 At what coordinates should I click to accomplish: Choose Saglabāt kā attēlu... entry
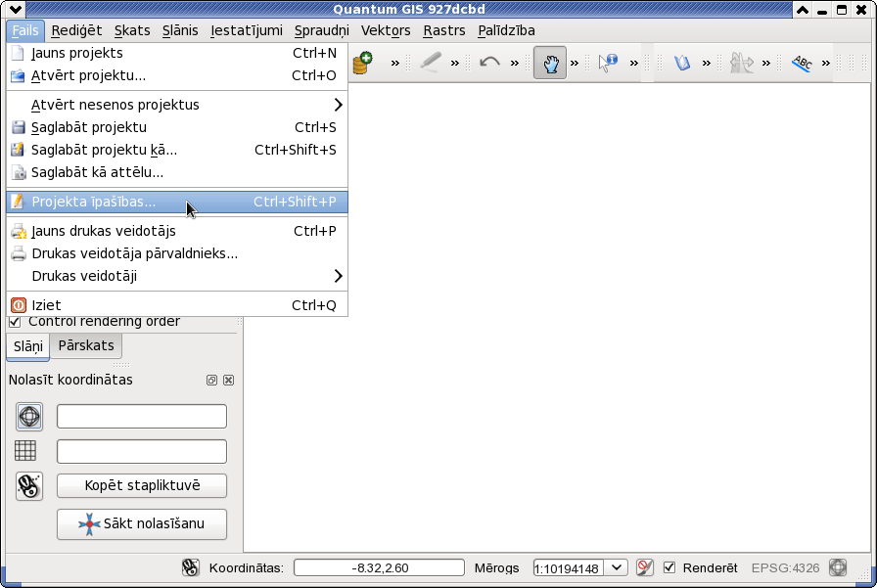point(177,173)
